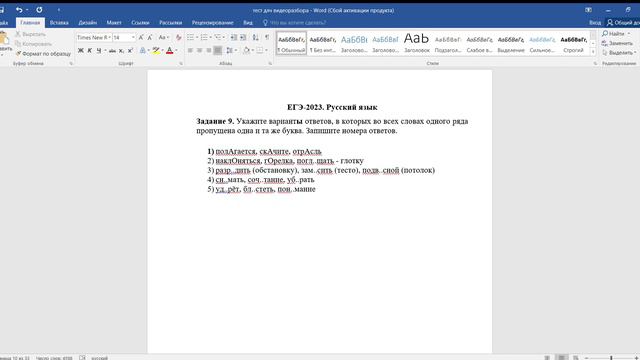
Task: Click the Копировать (Copy) button
Action: [33, 44]
